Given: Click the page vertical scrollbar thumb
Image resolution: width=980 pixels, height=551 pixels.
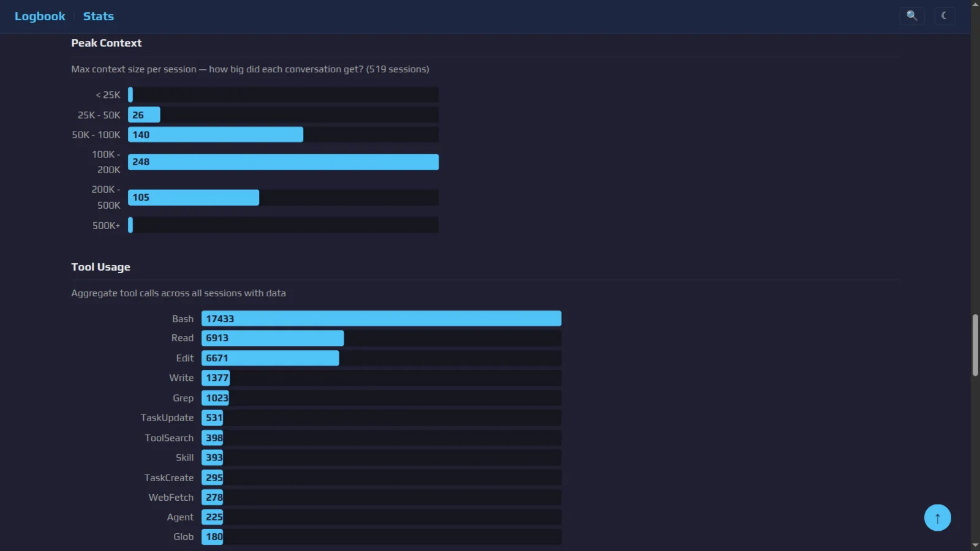Looking at the screenshot, I should pos(975,345).
